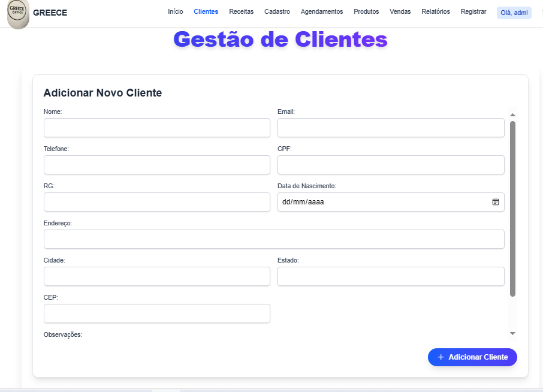
Task: Click the Registrar link
Action: click(x=473, y=11)
